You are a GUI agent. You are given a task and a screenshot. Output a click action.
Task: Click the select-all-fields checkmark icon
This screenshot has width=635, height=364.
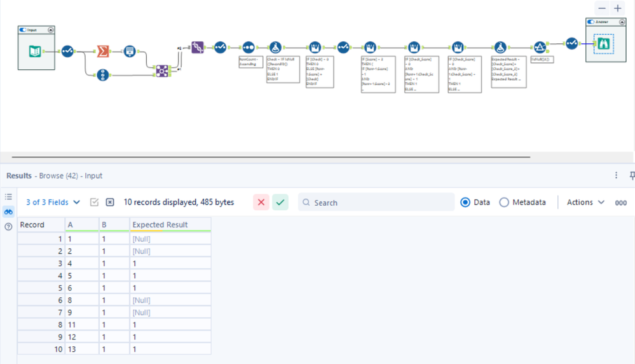(94, 202)
